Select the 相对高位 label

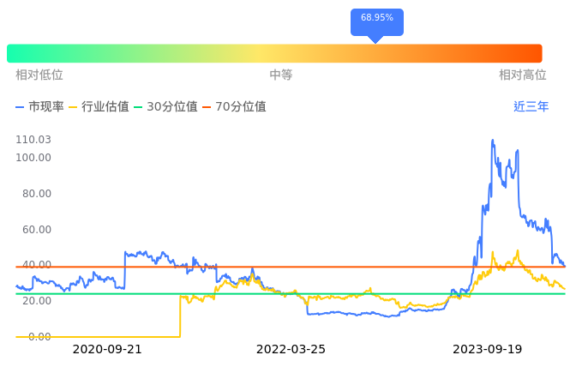(x=523, y=75)
